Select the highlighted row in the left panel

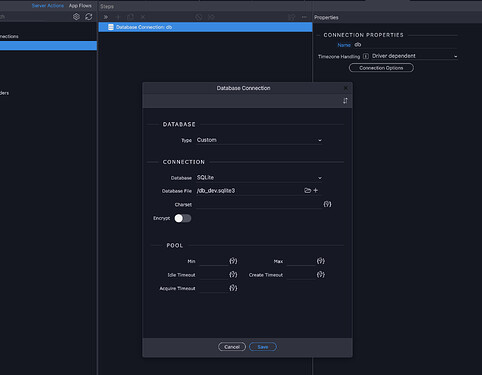pyautogui.click(x=48, y=46)
